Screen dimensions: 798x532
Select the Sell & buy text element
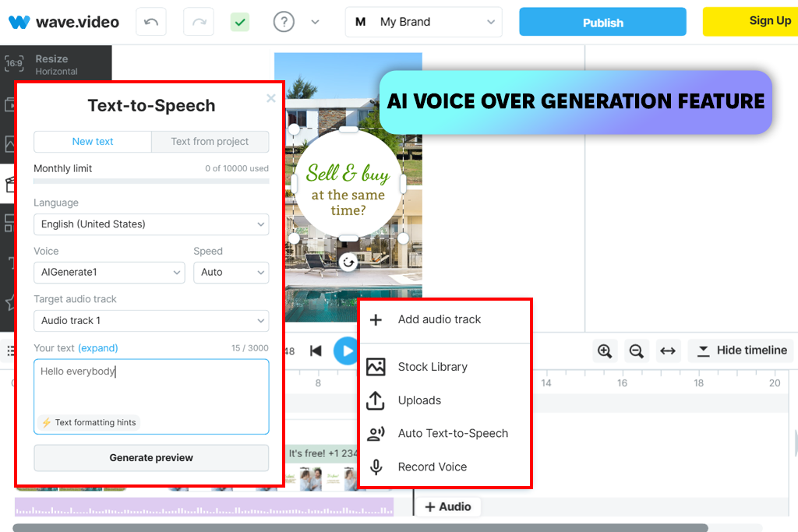(x=348, y=173)
